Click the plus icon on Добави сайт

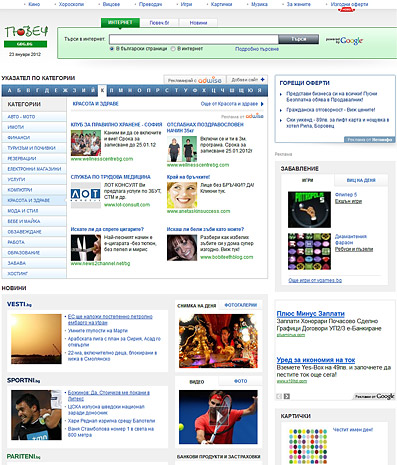pos(263,79)
